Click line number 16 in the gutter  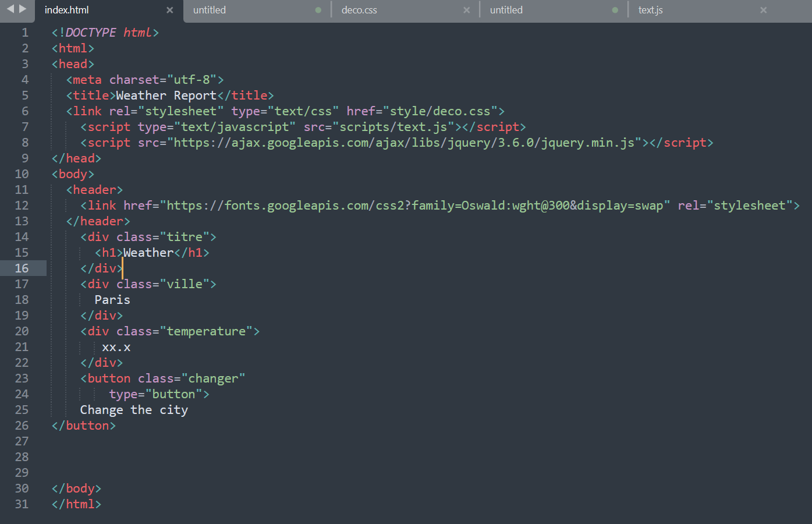22,268
